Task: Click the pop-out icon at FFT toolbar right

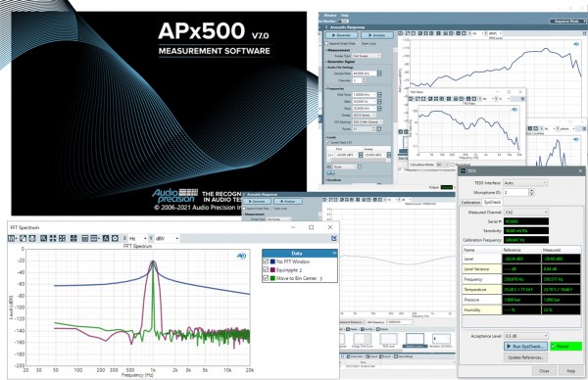Action: pyautogui.click(x=334, y=238)
